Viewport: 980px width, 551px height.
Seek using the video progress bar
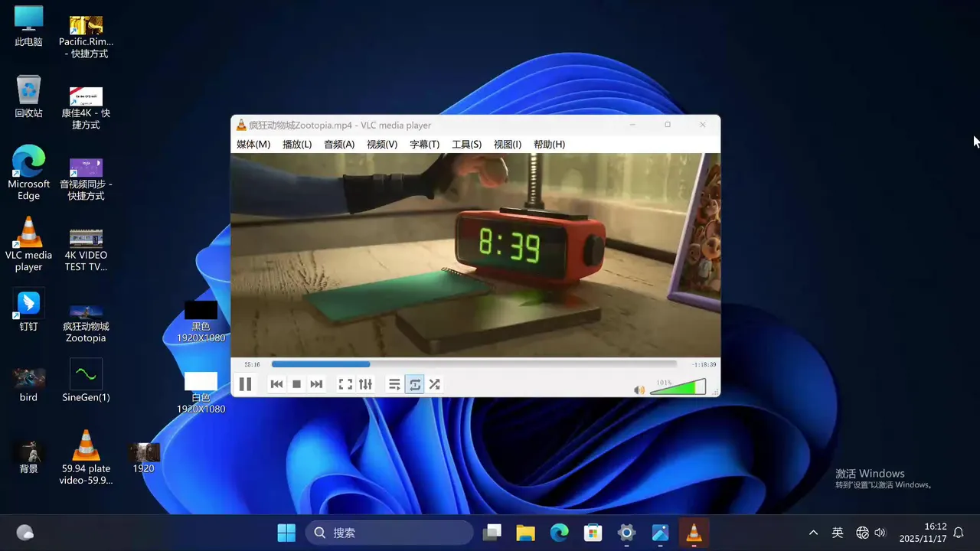474,364
